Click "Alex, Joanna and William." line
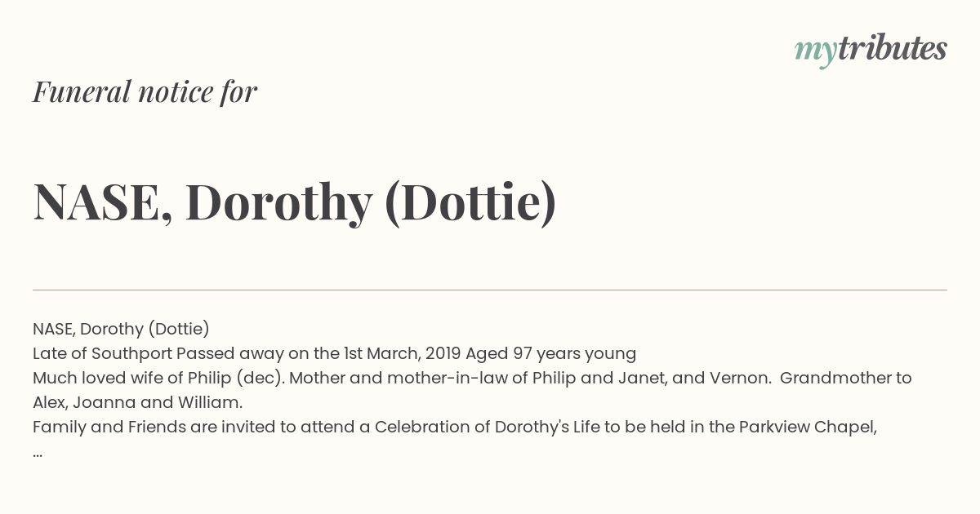The image size is (980, 514). tap(138, 402)
